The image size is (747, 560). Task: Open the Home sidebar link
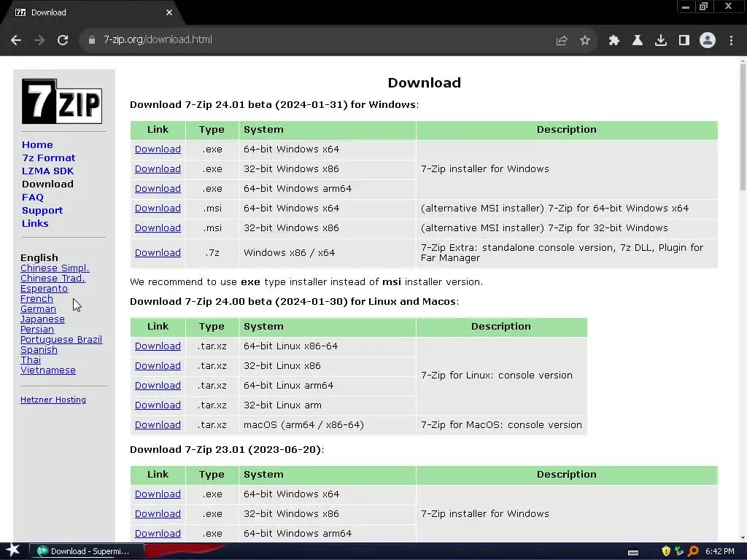tap(37, 145)
